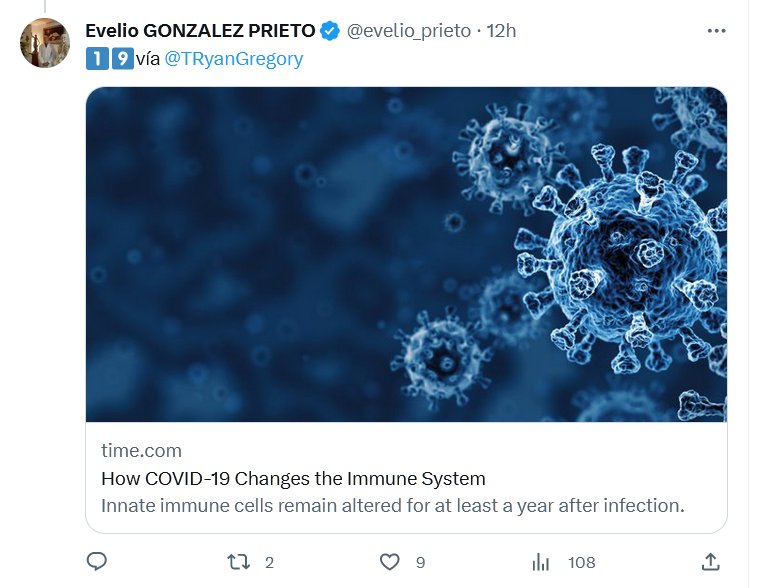The height and width of the screenshot is (588, 772).
Task: Click the share arrow icon
Action: (x=710, y=562)
